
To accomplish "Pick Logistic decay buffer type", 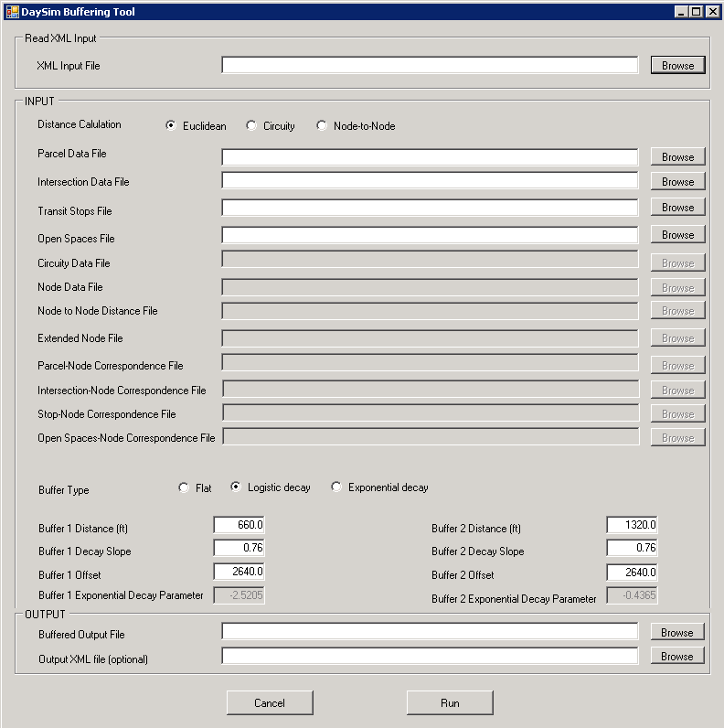I will (236, 488).
